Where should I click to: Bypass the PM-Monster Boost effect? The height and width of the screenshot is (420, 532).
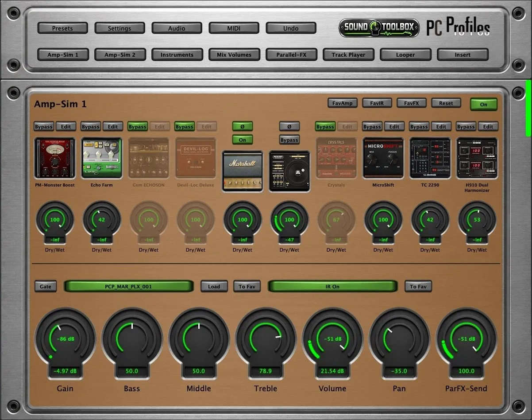[x=44, y=127]
